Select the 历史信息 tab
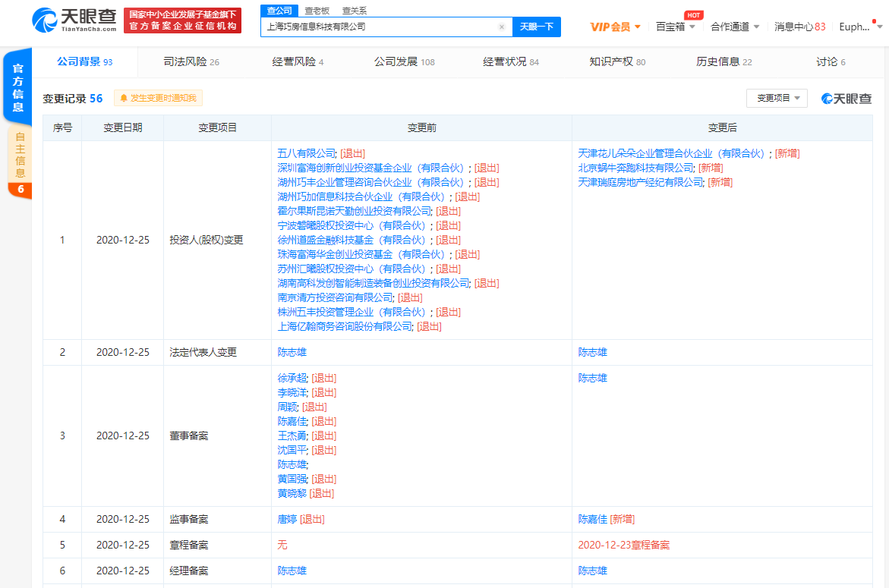The image size is (889, 588). point(724,61)
